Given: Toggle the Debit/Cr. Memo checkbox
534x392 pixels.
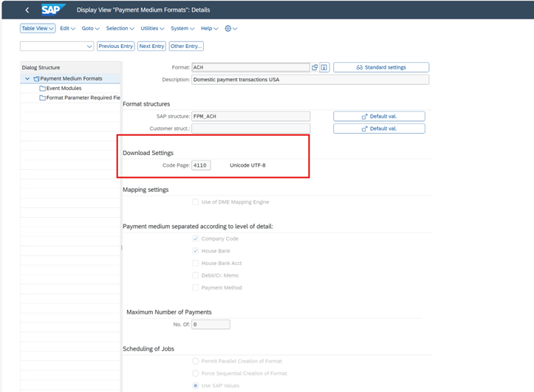Looking at the screenshot, I should (x=196, y=275).
